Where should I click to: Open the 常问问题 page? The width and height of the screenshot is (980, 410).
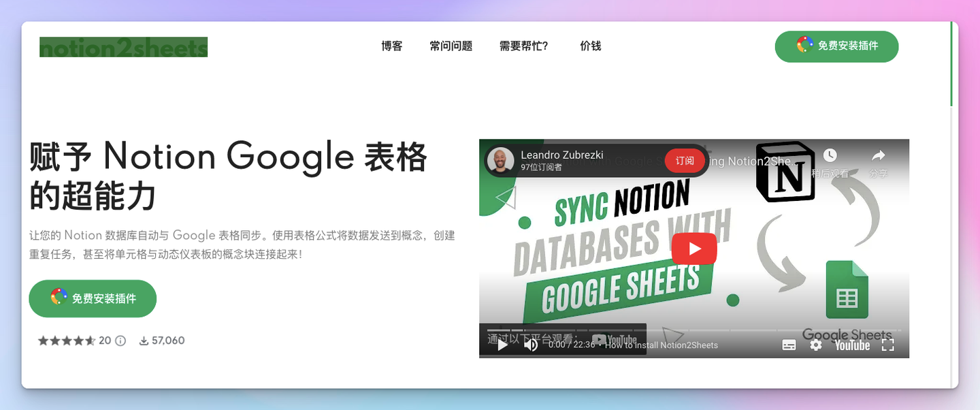pyautogui.click(x=451, y=46)
